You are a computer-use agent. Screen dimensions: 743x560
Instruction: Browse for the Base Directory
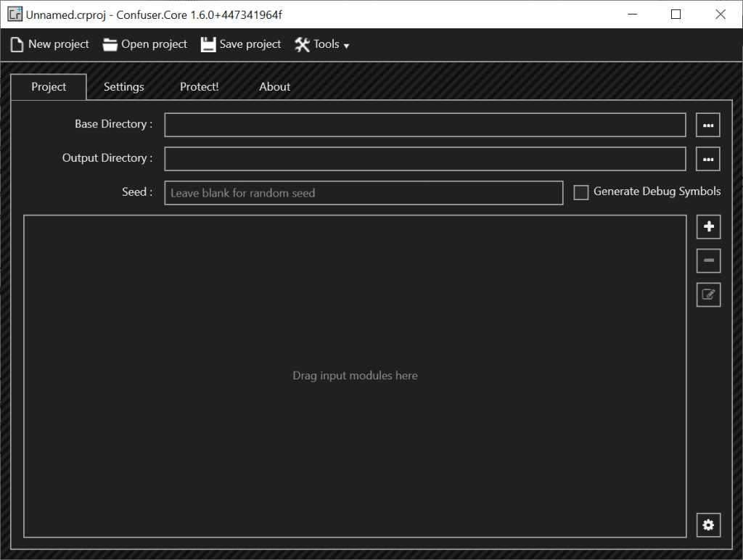(708, 125)
